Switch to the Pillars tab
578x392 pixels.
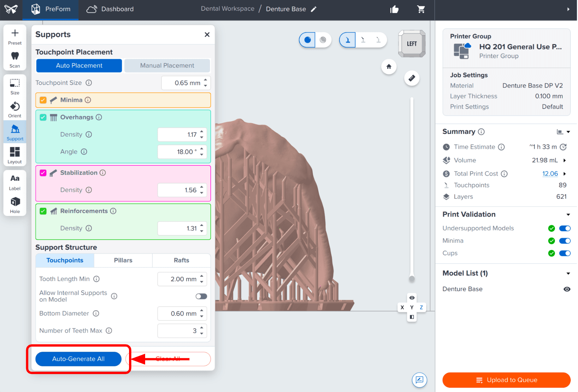tap(123, 260)
